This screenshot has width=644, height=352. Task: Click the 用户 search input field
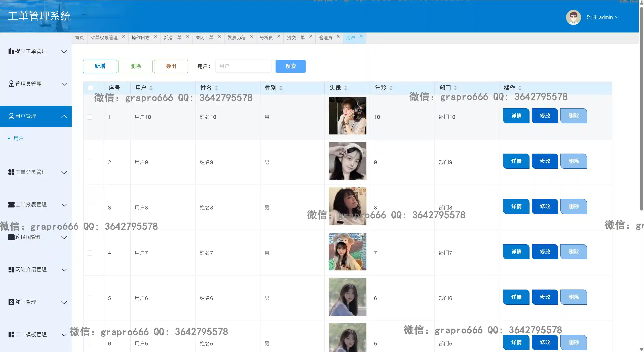pyautogui.click(x=243, y=66)
